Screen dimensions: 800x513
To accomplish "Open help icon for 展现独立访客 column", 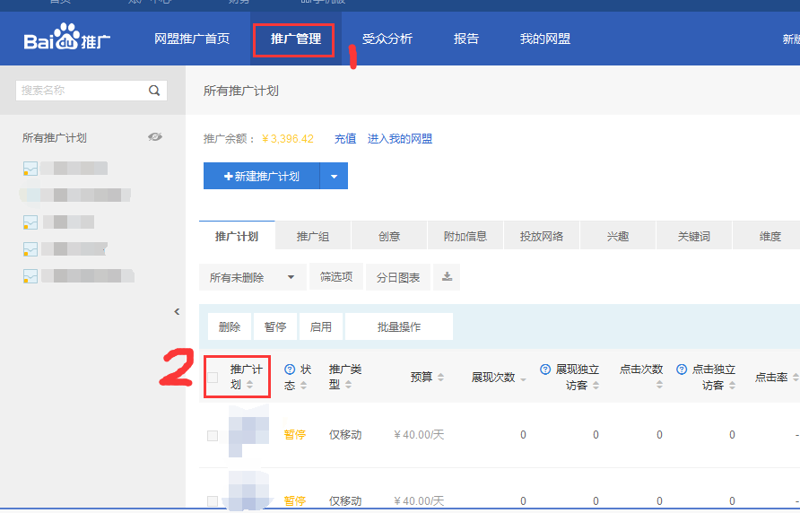I will point(545,369).
